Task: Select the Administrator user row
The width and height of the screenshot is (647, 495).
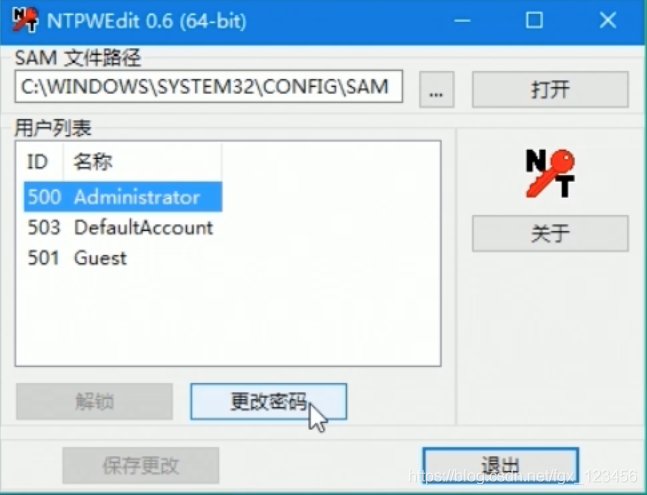Action: 123,197
